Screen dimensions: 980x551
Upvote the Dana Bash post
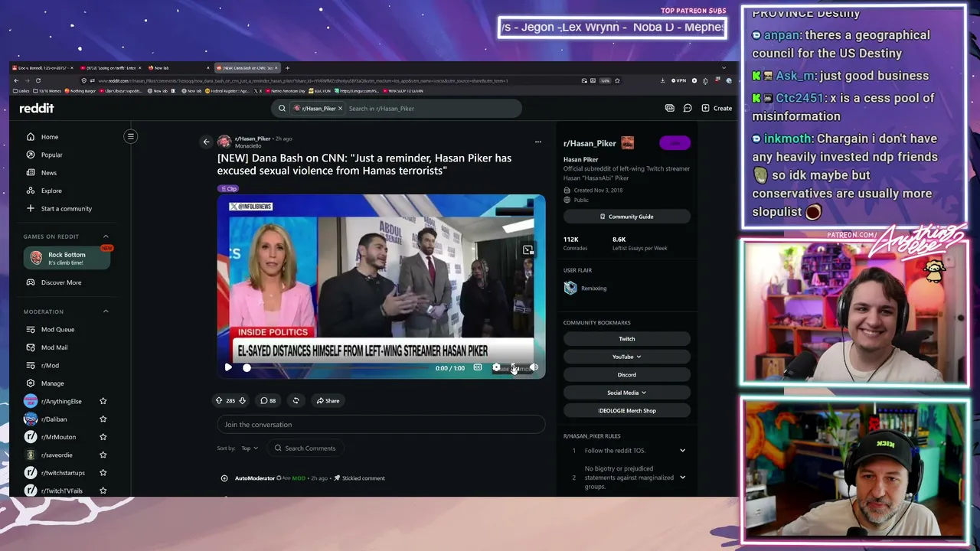tap(219, 400)
